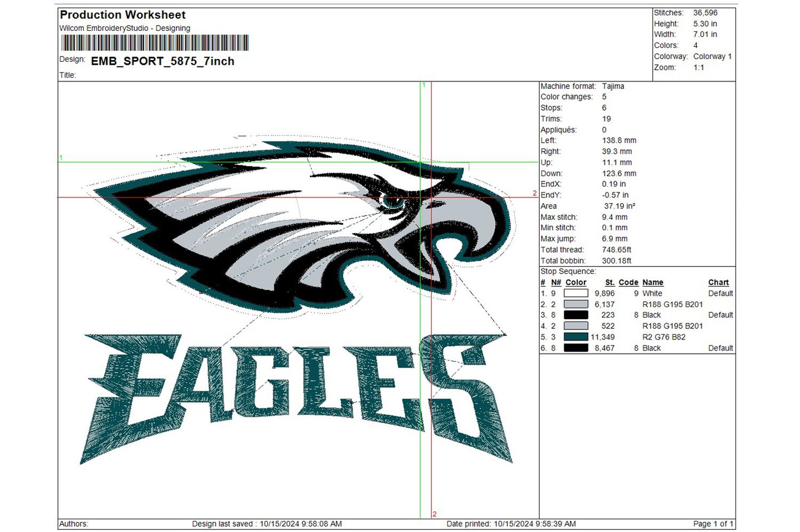The image size is (800, 532).
Task: Click the 'Chart' column header
Action: [x=718, y=283]
